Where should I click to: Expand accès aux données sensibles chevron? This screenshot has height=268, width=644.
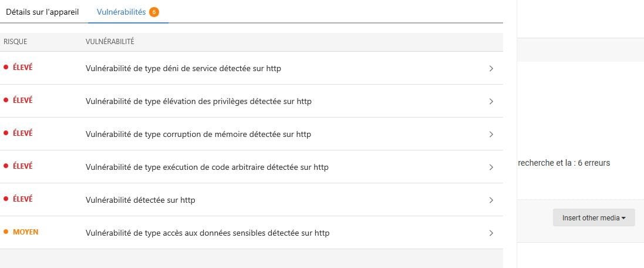[491, 233]
